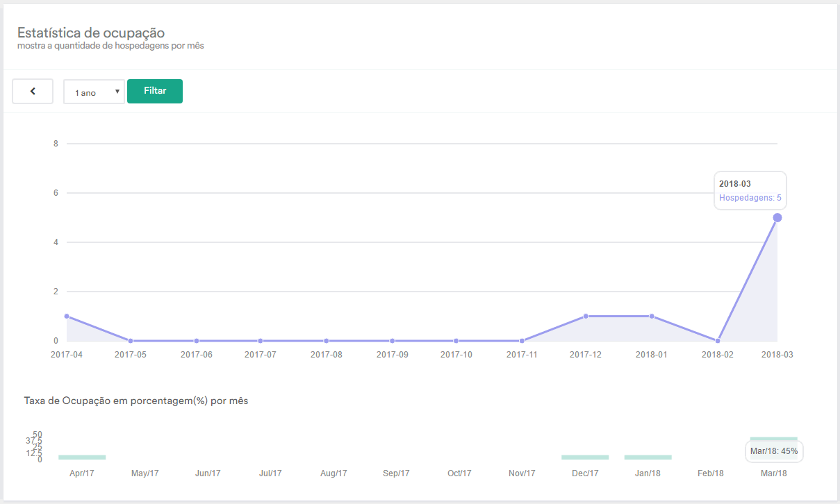
Task: Click the "Hospedagens: 5" tooltip text
Action: point(750,198)
